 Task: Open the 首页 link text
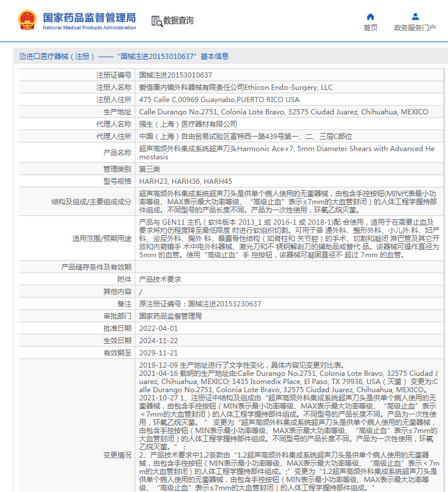(370, 28)
